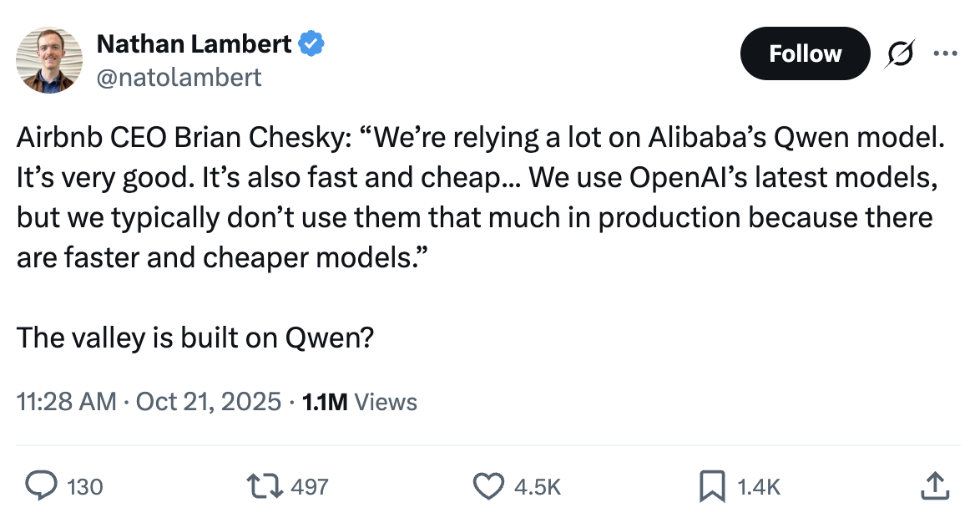
Task: Click the Oct 21, 2025 date
Action: (208, 402)
